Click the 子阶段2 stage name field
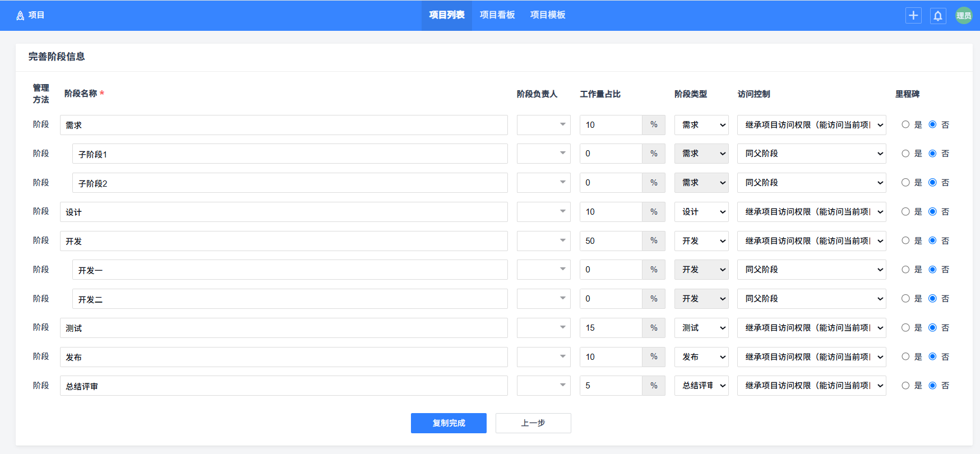 290,183
